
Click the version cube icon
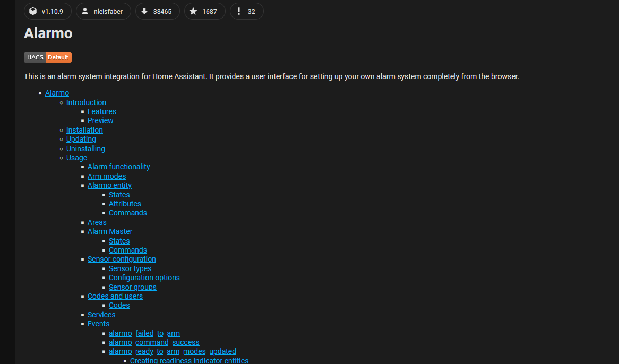point(33,12)
